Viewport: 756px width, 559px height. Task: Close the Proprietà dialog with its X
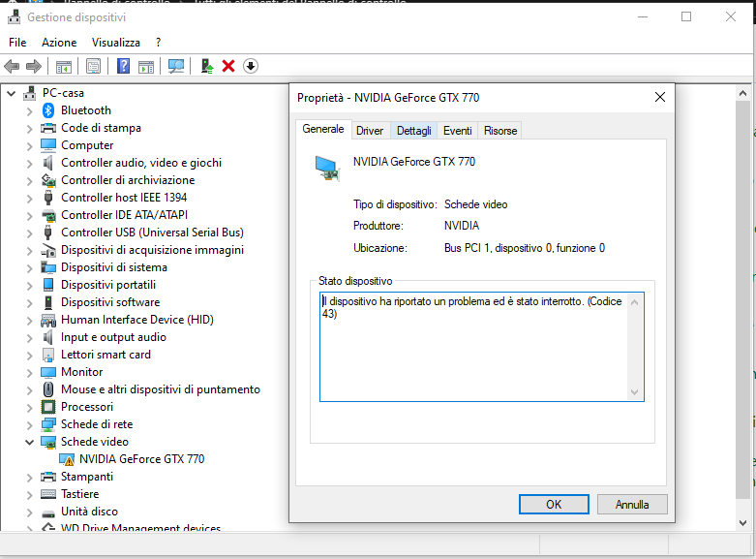click(660, 98)
